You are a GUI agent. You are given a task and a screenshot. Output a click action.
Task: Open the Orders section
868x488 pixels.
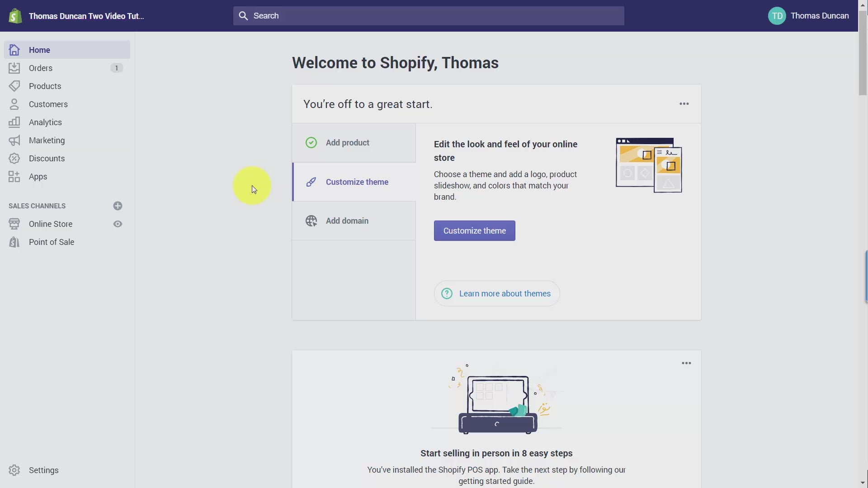coord(67,68)
